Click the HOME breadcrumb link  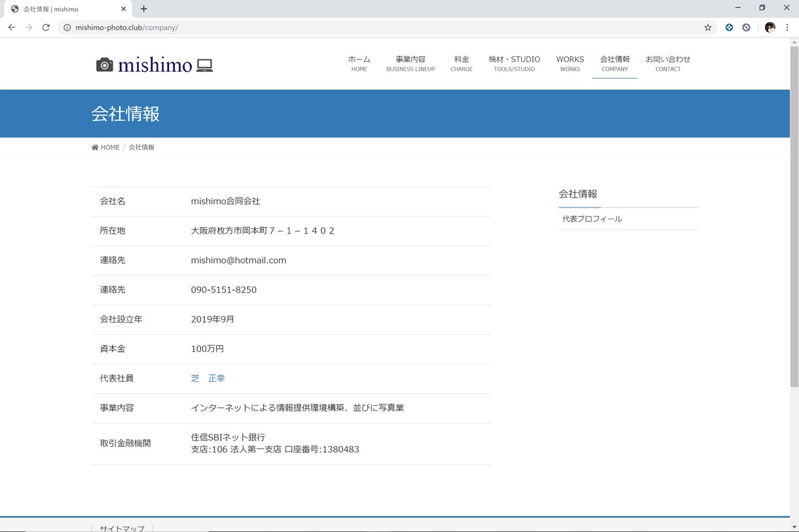(x=105, y=147)
